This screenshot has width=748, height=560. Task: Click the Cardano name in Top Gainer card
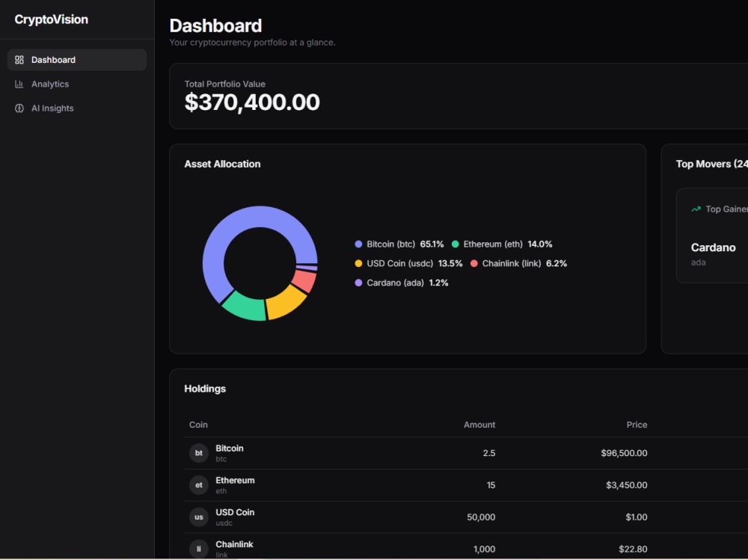click(713, 247)
